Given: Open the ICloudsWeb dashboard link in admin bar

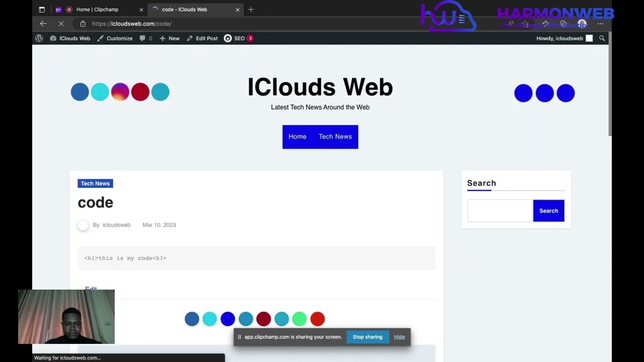Looking at the screenshot, I should coord(70,38).
